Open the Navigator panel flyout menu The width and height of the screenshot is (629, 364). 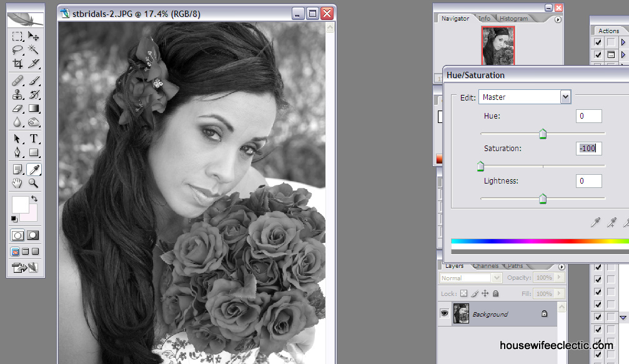[557, 18]
